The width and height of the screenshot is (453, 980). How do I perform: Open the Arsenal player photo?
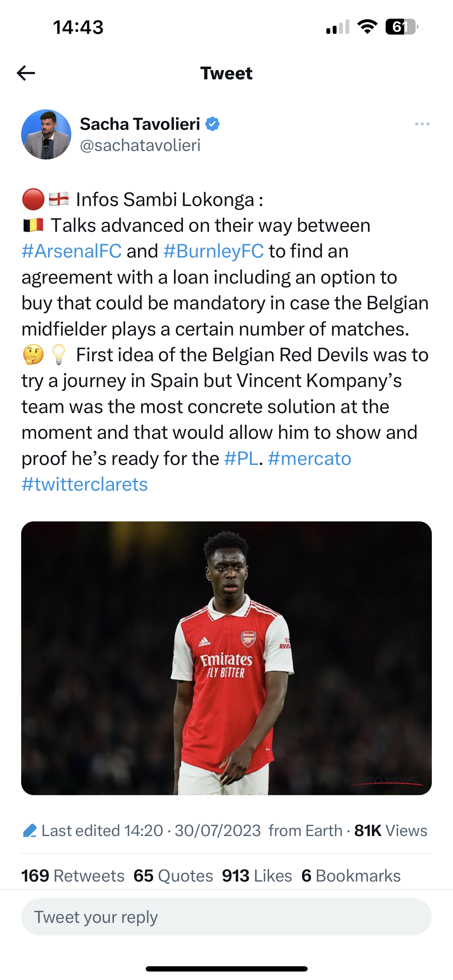(226, 658)
